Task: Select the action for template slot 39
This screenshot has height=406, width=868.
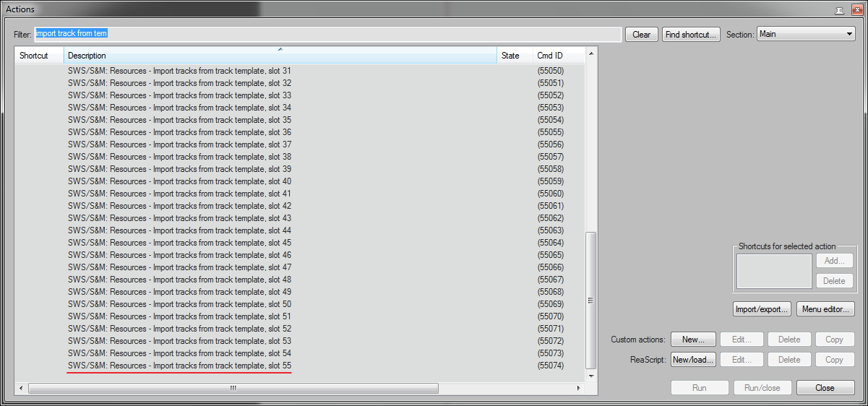Action: pyautogui.click(x=179, y=169)
